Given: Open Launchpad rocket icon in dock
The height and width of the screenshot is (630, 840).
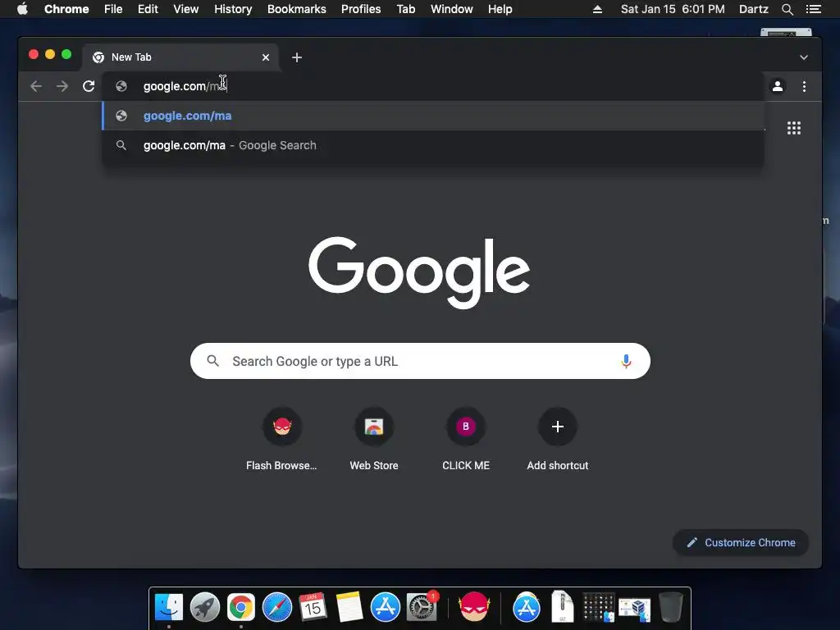Looking at the screenshot, I should pyautogui.click(x=204, y=607).
